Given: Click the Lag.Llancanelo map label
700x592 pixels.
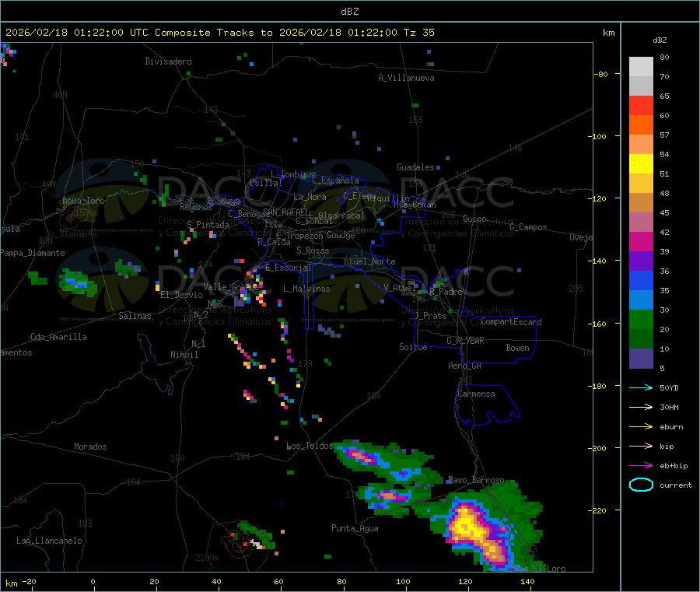Looking at the screenshot, I should pos(49,541).
